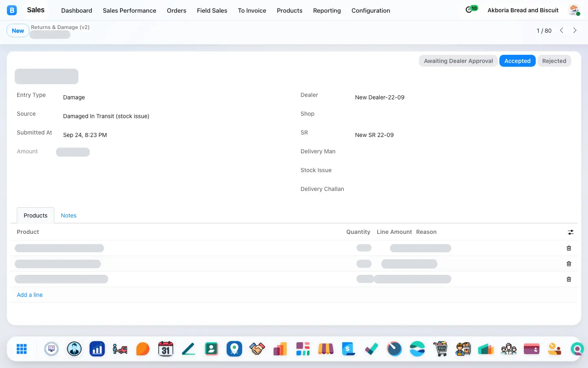Open the shop awning storefront app

tap(326, 349)
